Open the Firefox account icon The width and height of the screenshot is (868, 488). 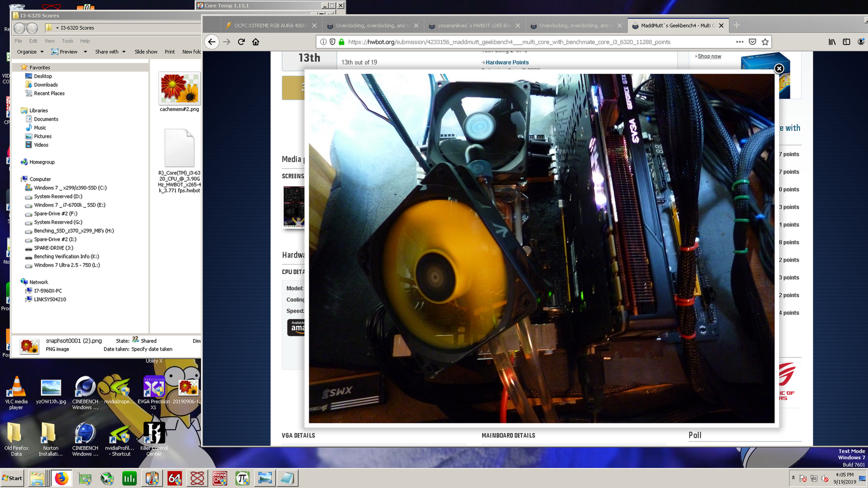[861, 42]
